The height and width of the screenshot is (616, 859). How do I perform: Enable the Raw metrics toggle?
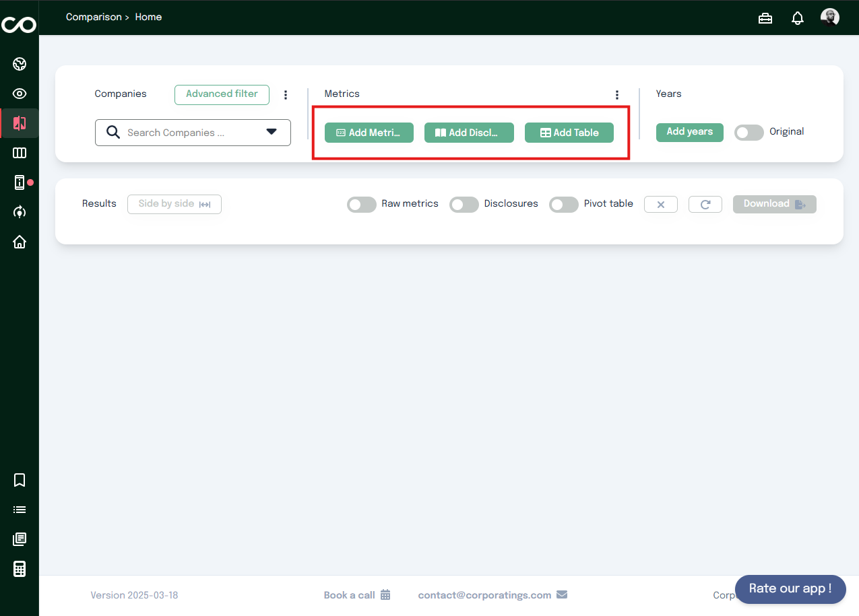coord(362,205)
